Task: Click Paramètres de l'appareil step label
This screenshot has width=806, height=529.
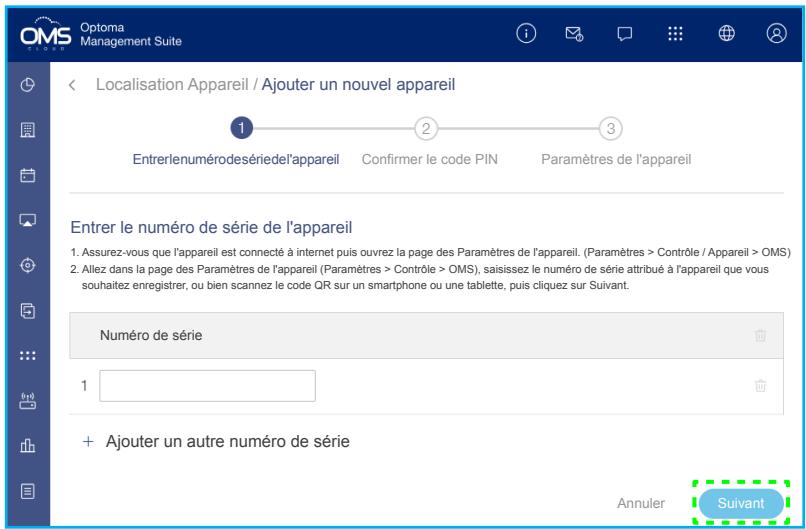Action: click(x=616, y=159)
